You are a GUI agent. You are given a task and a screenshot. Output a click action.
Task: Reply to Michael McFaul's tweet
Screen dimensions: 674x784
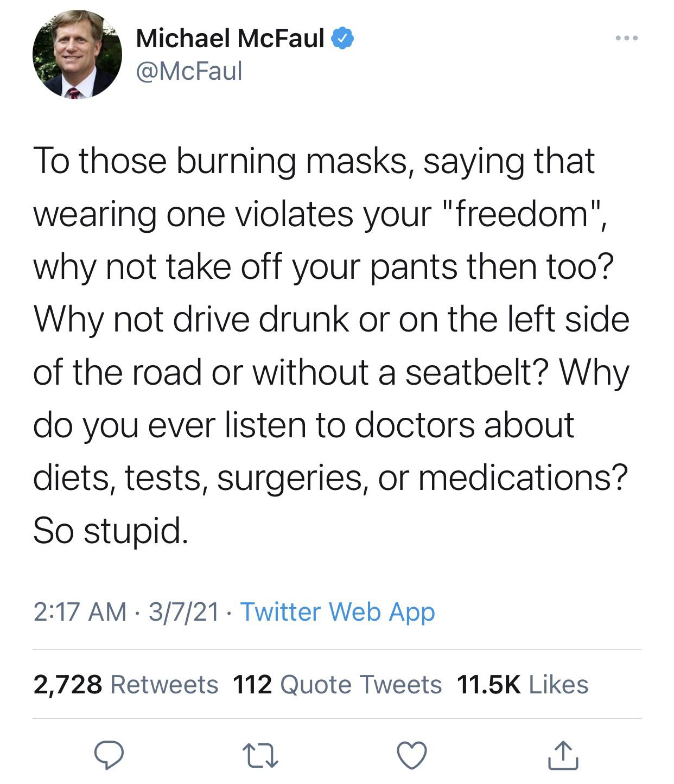109,755
